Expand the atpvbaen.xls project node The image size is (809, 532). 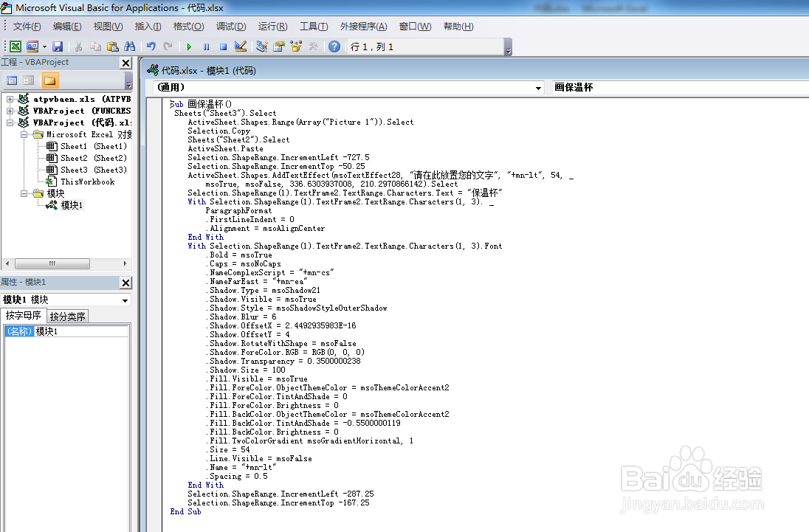click(x=10, y=99)
